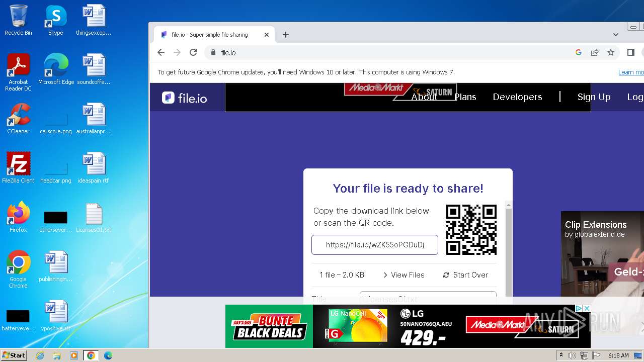Select the australianpr... desktop document
The image size is (644, 362).
[94, 119]
